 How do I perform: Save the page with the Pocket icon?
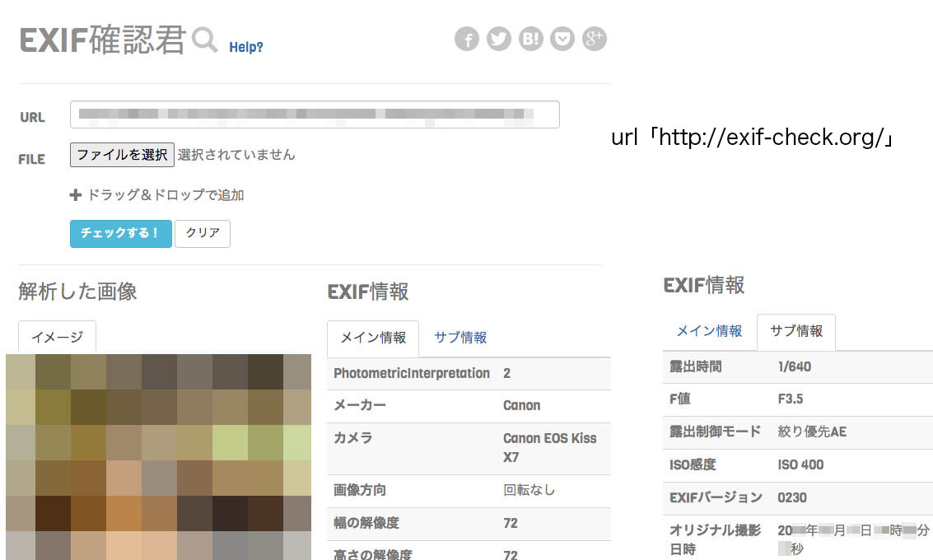pos(562,38)
